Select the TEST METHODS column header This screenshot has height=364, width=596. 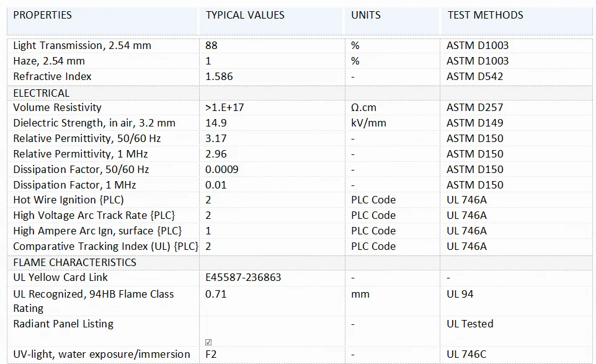click(x=485, y=15)
